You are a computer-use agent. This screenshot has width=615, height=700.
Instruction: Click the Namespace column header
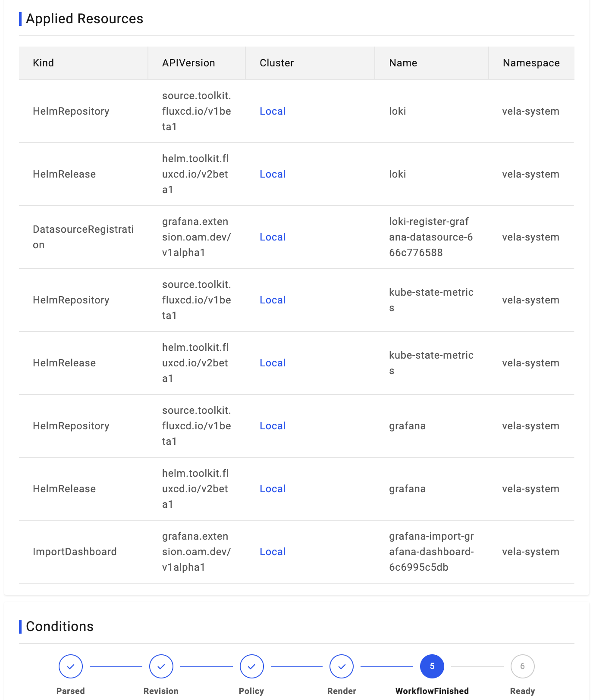(531, 63)
